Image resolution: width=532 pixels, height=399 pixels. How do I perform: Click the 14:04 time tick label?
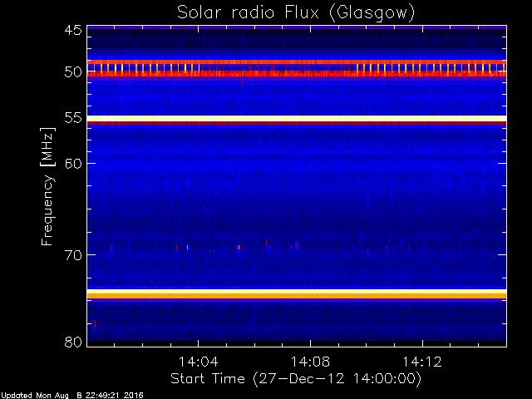pos(198,362)
